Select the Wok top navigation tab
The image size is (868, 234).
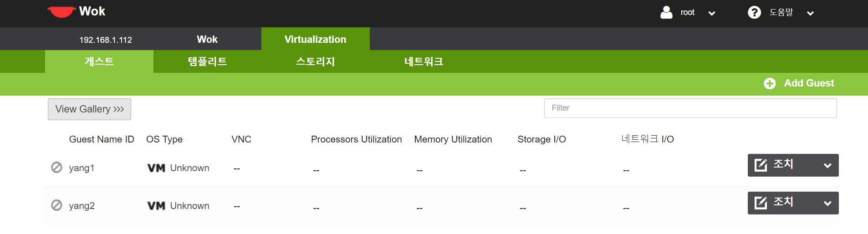207,39
